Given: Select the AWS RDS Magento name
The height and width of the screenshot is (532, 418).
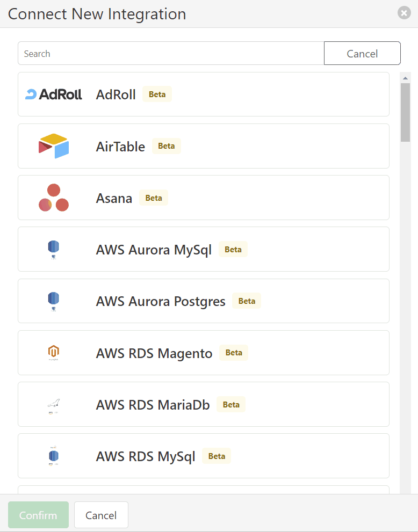Looking at the screenshot, I should coord(154,354).
